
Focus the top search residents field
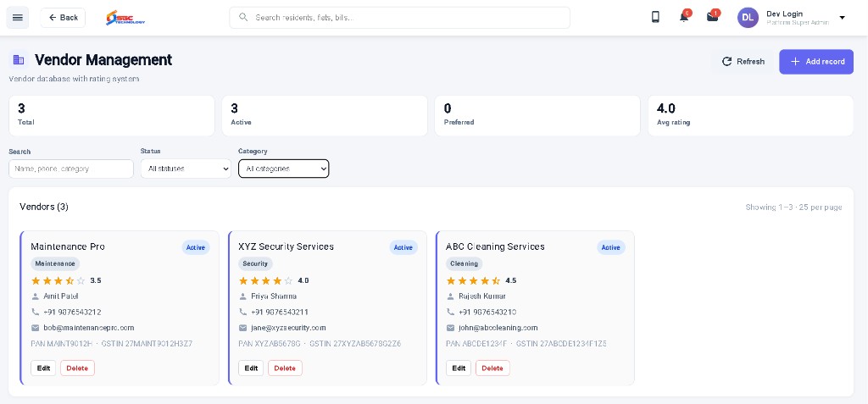click(x=400, y=17)
